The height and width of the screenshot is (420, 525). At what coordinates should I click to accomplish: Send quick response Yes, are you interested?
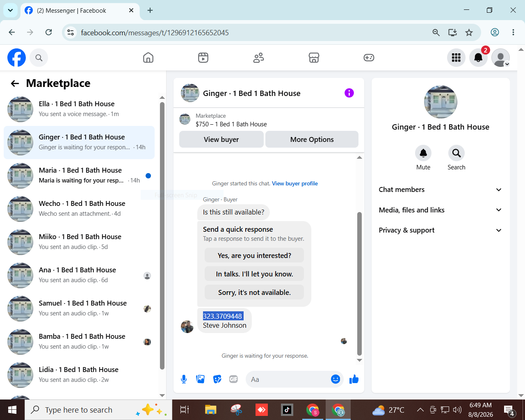254,256
